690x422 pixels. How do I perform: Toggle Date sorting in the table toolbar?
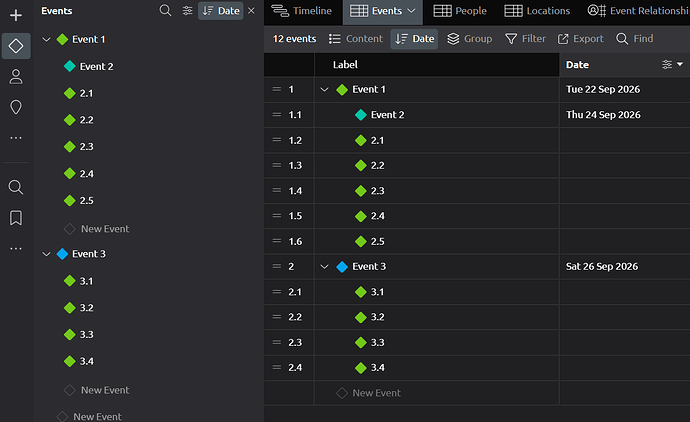(x=414, y=39)
